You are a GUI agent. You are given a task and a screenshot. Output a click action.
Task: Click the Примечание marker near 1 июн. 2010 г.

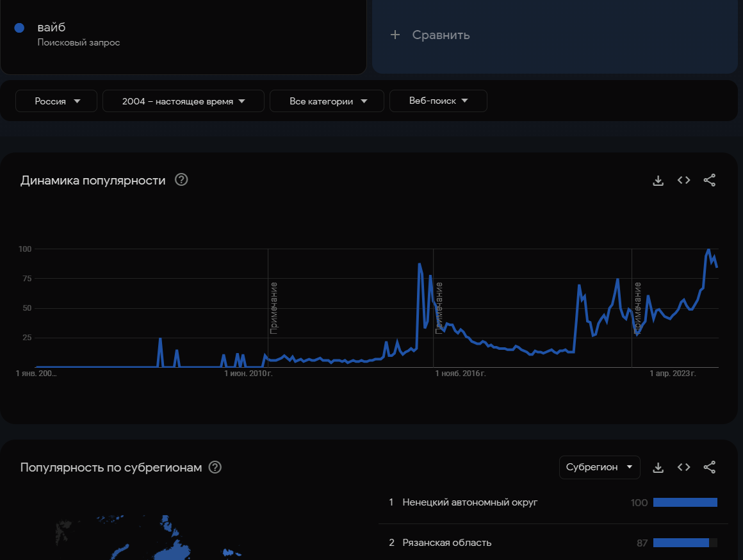[x=274, y=308]
